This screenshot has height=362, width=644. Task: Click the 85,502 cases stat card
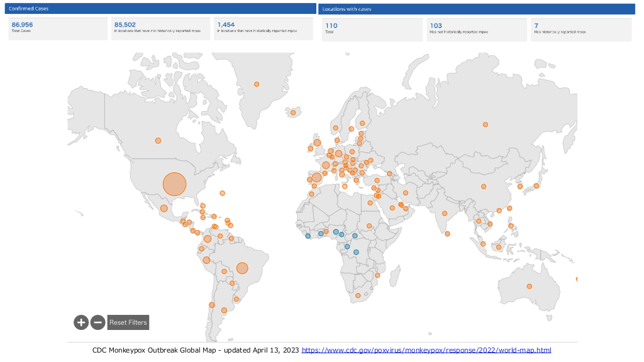point(160,29)
